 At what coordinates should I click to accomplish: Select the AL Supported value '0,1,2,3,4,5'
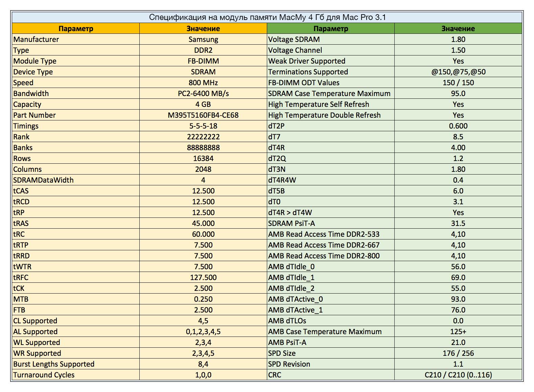click(203, 331)
